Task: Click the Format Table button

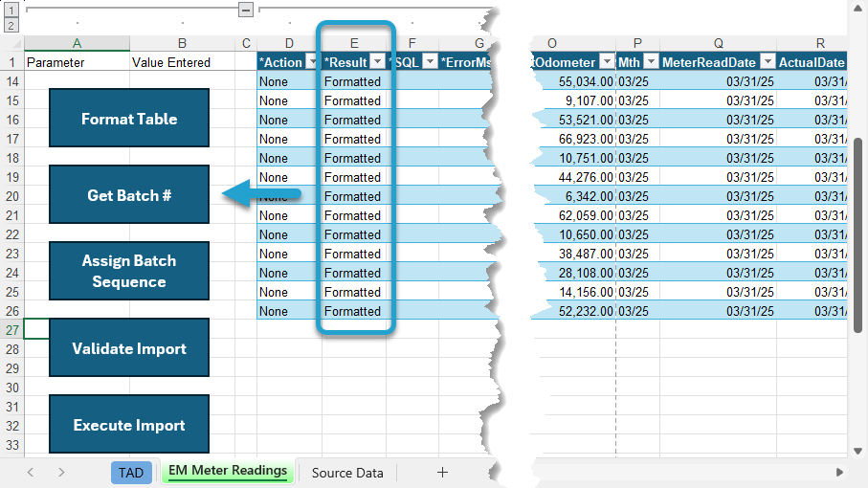Action: click(x=129, y=118)
